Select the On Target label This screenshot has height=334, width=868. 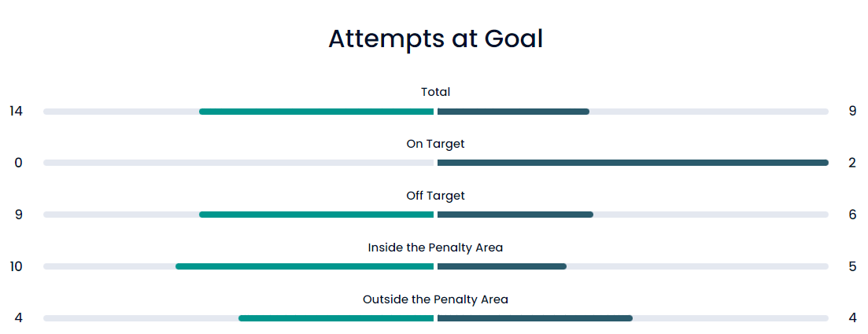pos(436,144)
